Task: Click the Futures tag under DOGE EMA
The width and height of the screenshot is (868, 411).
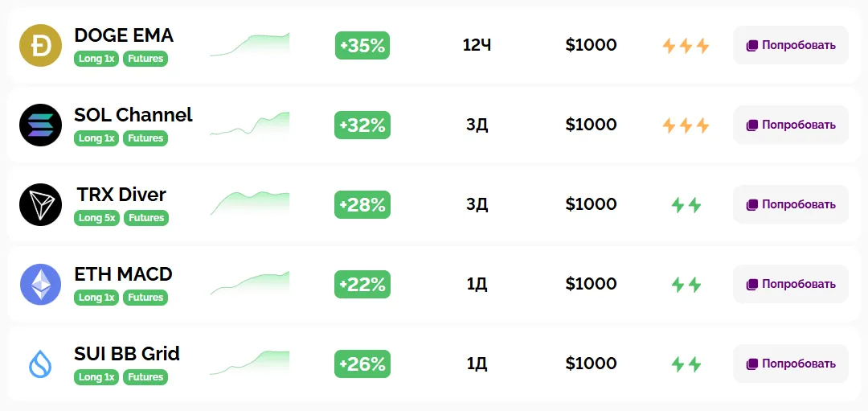Action: 145,59
